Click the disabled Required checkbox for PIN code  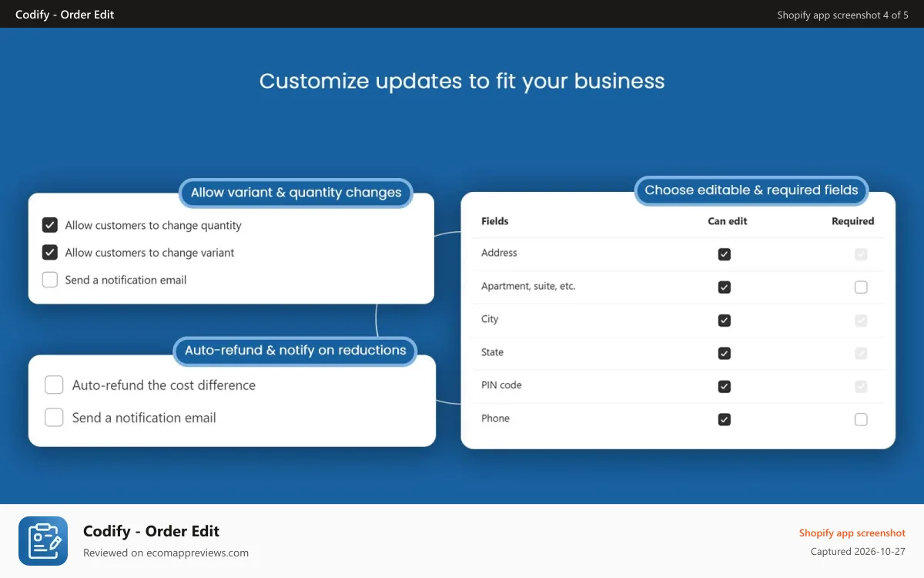861,387
